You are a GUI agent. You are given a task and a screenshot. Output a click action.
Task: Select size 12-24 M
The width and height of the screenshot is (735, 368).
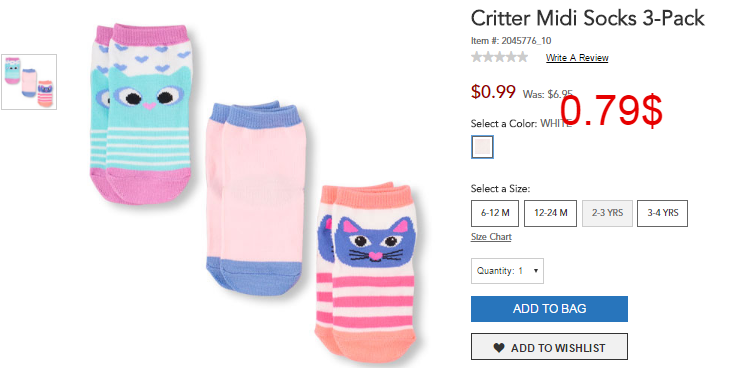(x=550, y=213)
